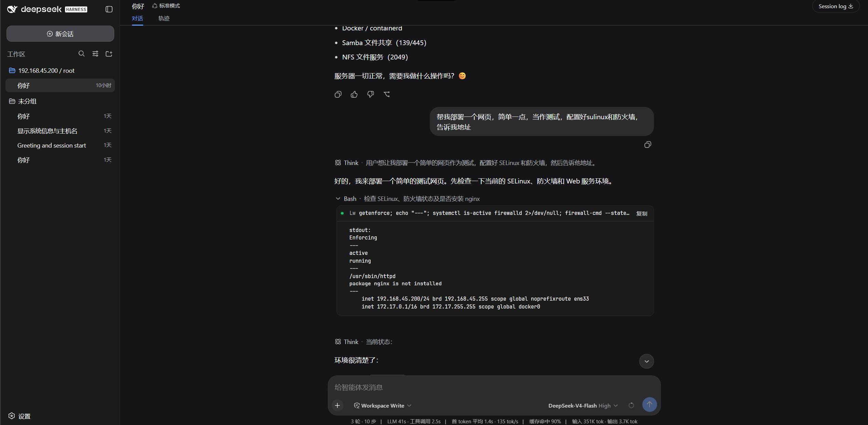Open the 你好 session from 10小时 ago
Image resolution: width=868 pixels, height=425 pixels.
[60, 85]
